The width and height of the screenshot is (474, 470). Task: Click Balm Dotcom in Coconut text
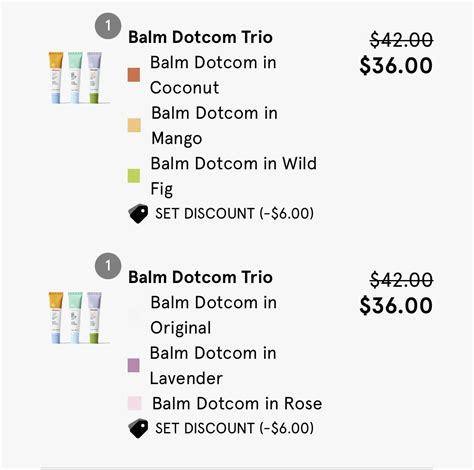coord(213,75)
